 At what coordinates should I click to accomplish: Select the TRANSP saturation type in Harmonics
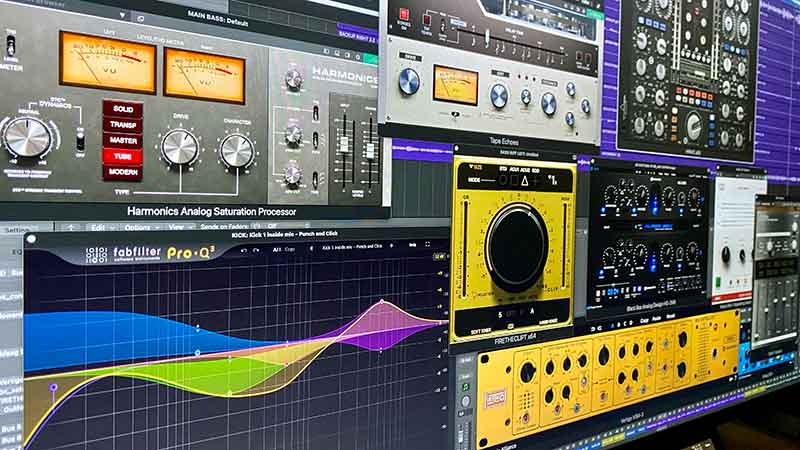tap(122, 124)
